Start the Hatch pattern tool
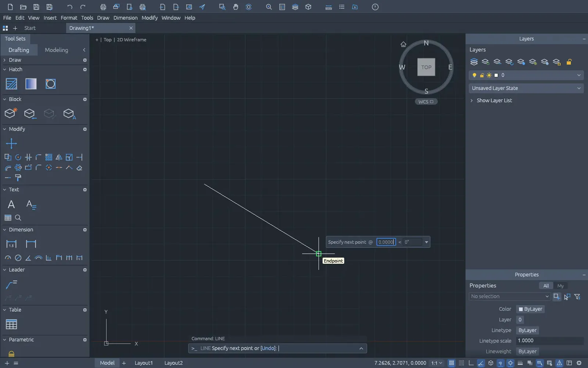The image size is (588, 368). point(11,84)
